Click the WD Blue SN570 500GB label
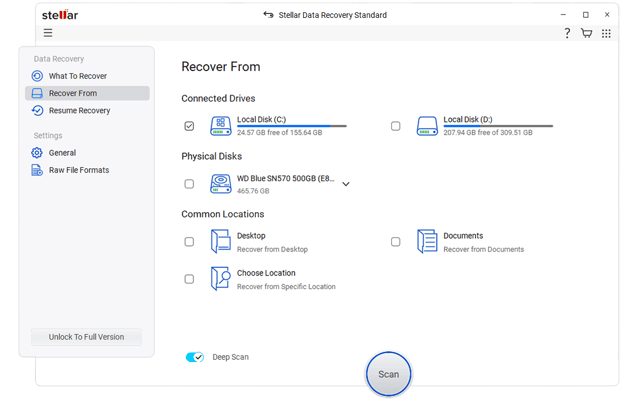This screenshot has height=404, width=625. (286, 178)
